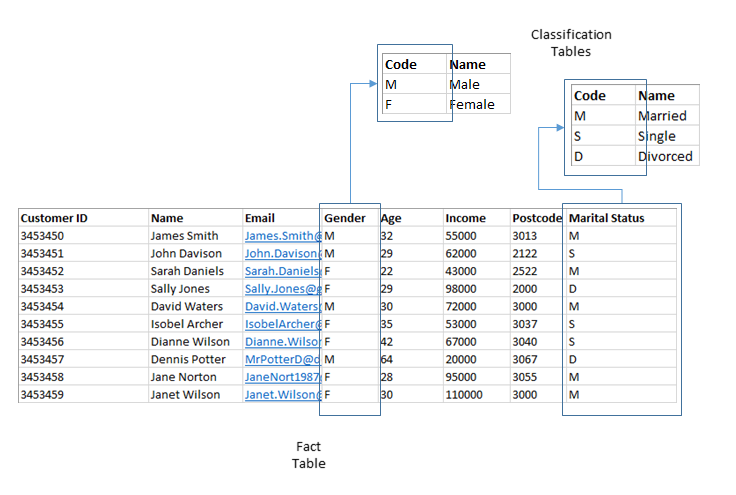
Task: Select the Marital Status column header
Action: [x=606, y=218]
